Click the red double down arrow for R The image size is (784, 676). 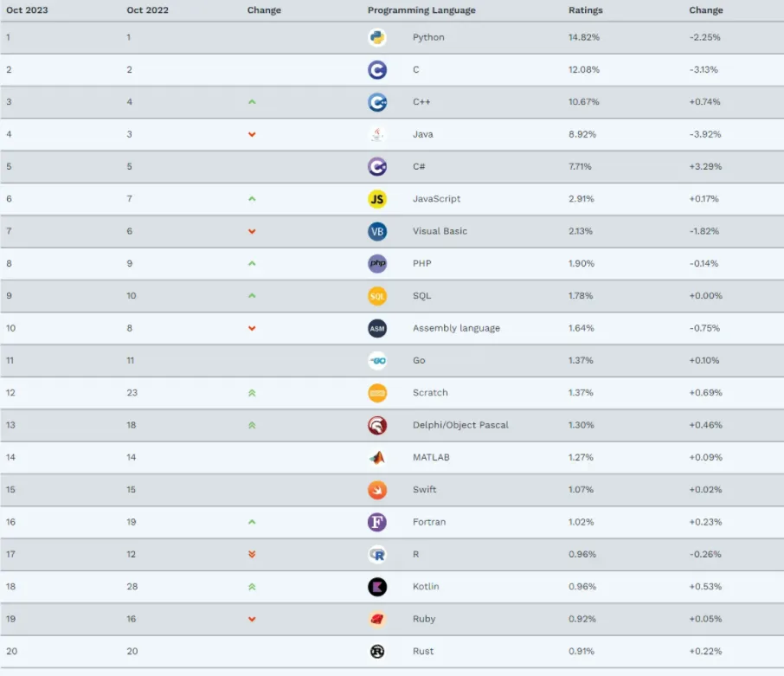pos(252,555)
